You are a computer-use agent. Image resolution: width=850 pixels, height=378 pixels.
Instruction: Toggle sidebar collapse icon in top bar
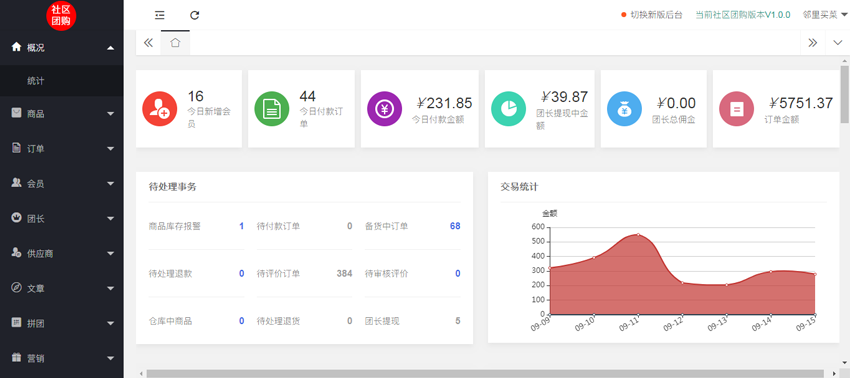(159, 15)
